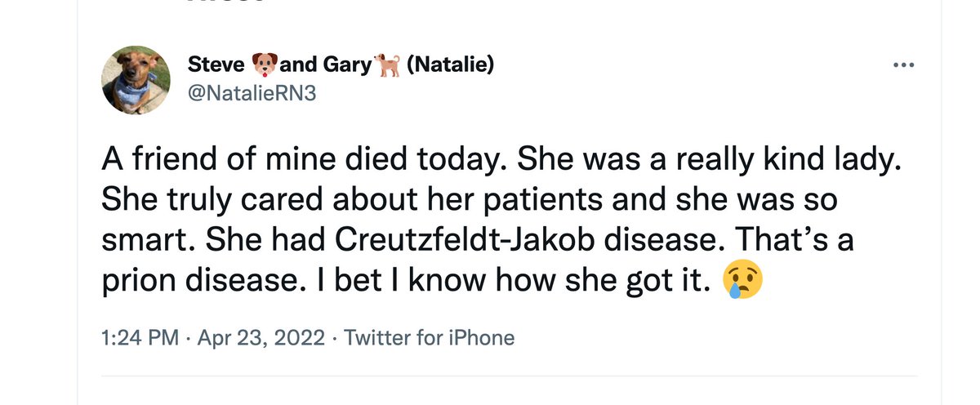Click the 1:24 PM timestamp
980x405 pixels.
pos(140,337)
